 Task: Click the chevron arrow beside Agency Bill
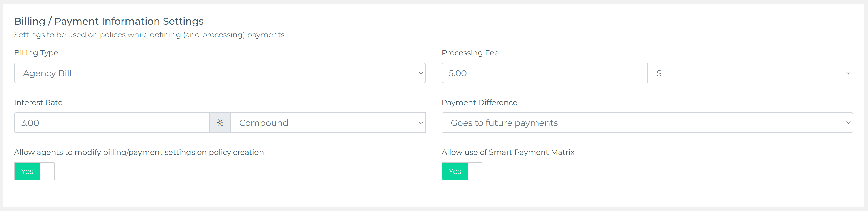coord(421,73)
